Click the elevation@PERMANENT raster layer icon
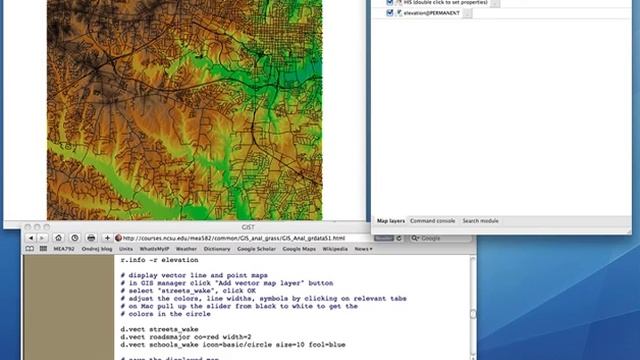640x360 pixels. [x=399, y=13]
